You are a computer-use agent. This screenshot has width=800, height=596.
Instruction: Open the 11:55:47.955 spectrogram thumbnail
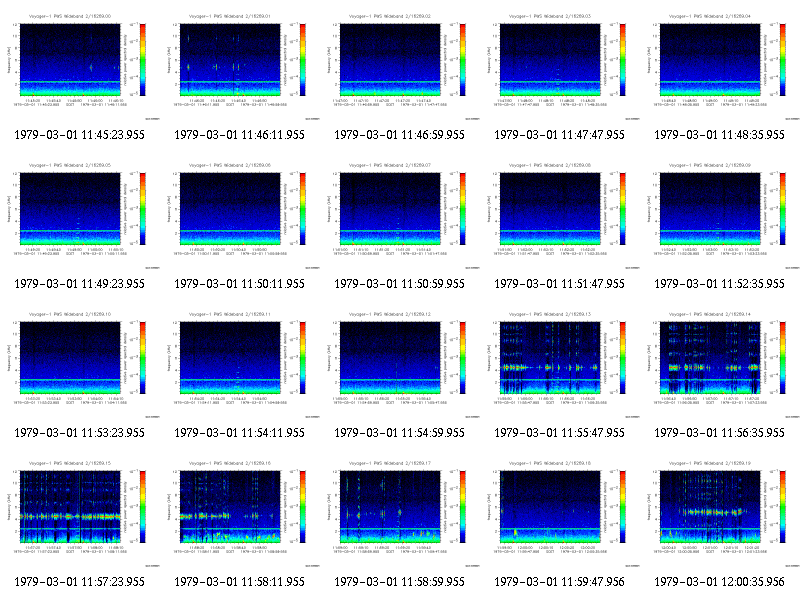[x=560, y=364]
